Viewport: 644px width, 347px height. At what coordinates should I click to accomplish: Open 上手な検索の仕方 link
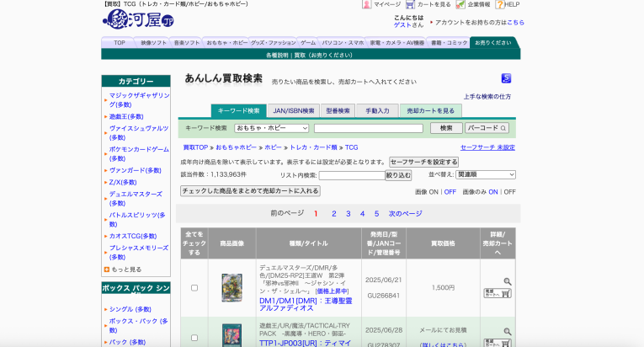click(487, 97)
